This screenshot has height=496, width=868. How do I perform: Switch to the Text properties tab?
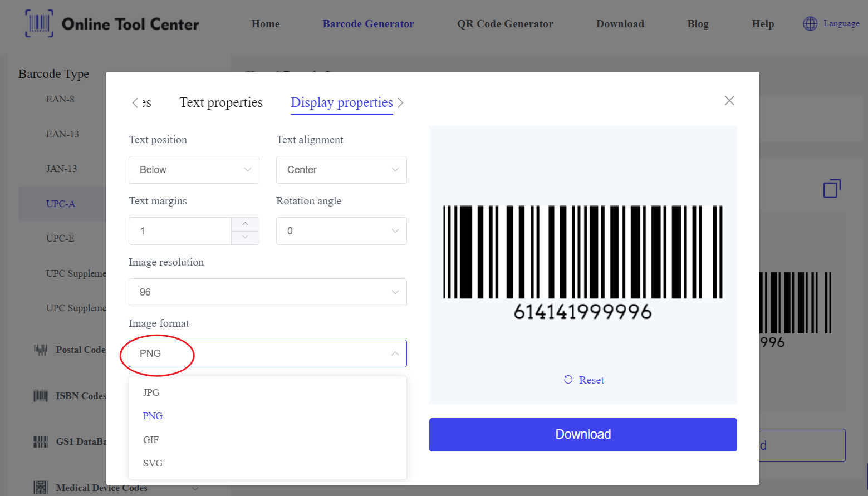pos(221,102)
